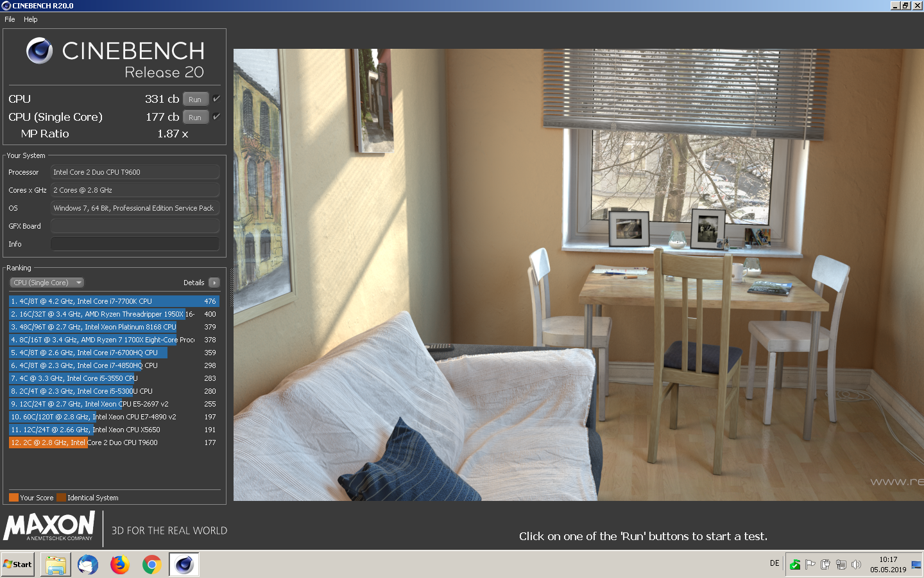Select ranking row Intel Core i7-7700K
Viewport: 924px width, 578px height.
coord(114,301)
